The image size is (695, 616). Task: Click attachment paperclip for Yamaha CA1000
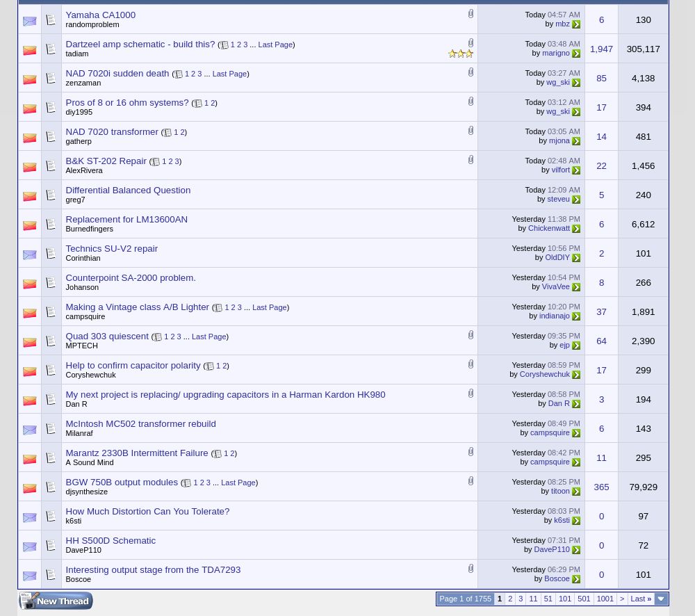471,14
